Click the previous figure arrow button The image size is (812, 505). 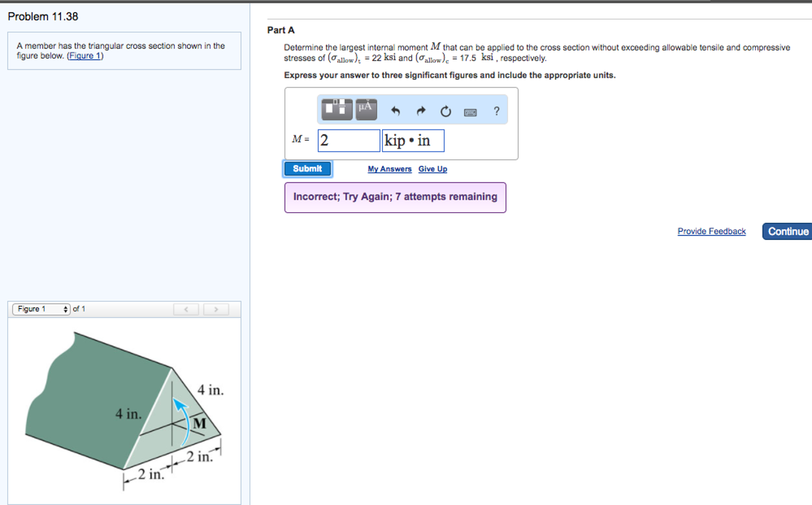point(186,310)
